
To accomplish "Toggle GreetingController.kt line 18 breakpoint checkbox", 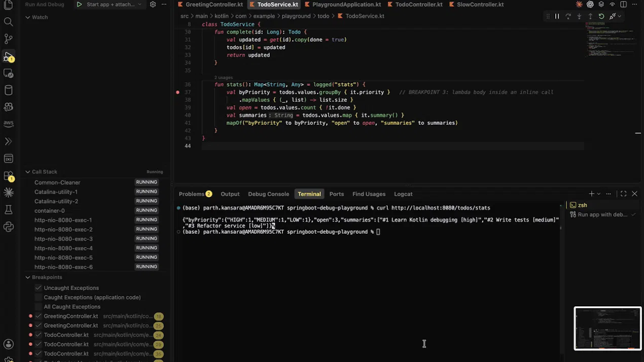I will click(39, 316).
